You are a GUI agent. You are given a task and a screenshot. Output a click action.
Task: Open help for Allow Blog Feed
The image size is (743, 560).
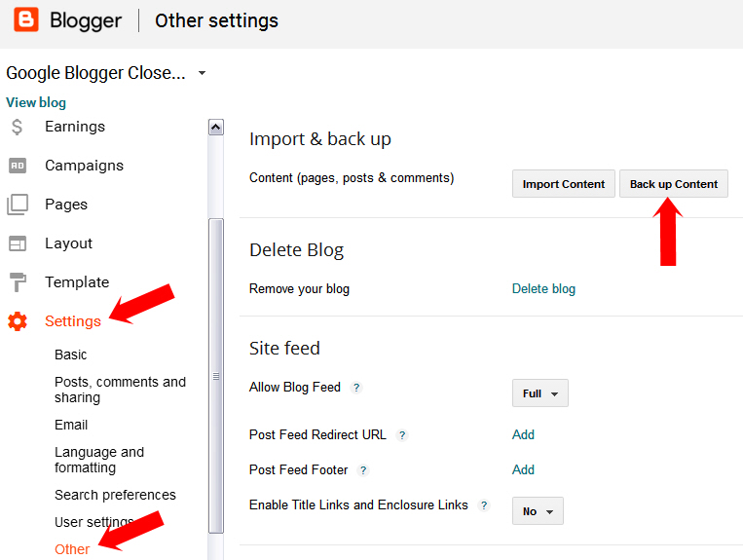[356, 388]
